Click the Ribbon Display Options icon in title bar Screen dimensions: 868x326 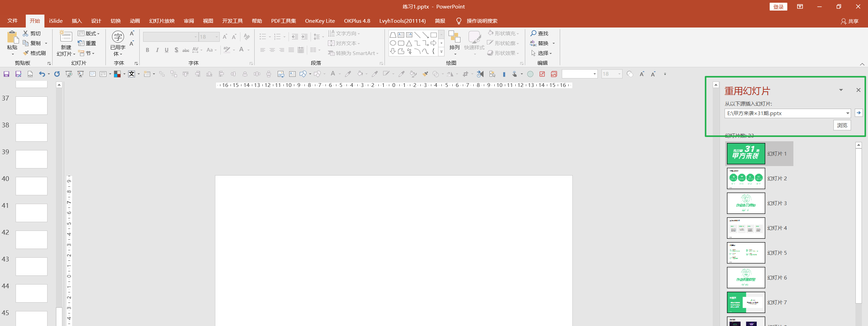(x=800, y=7)
